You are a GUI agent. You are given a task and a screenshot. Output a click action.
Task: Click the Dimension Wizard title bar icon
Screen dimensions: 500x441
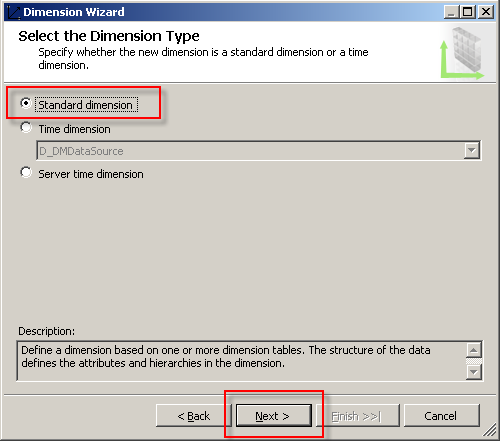[14, 12]
